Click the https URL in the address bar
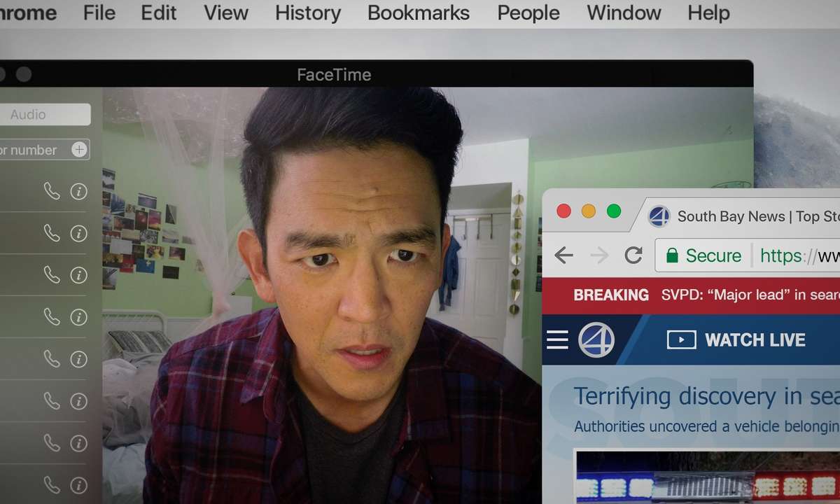Image resolution: width=840 pixels, height=504 pixels. click(799, 256)
